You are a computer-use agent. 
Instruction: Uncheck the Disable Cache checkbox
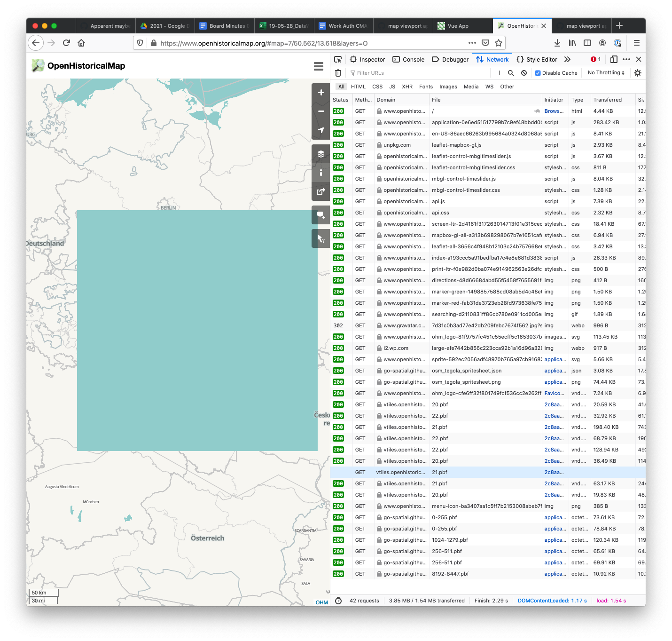pos(538,73)
